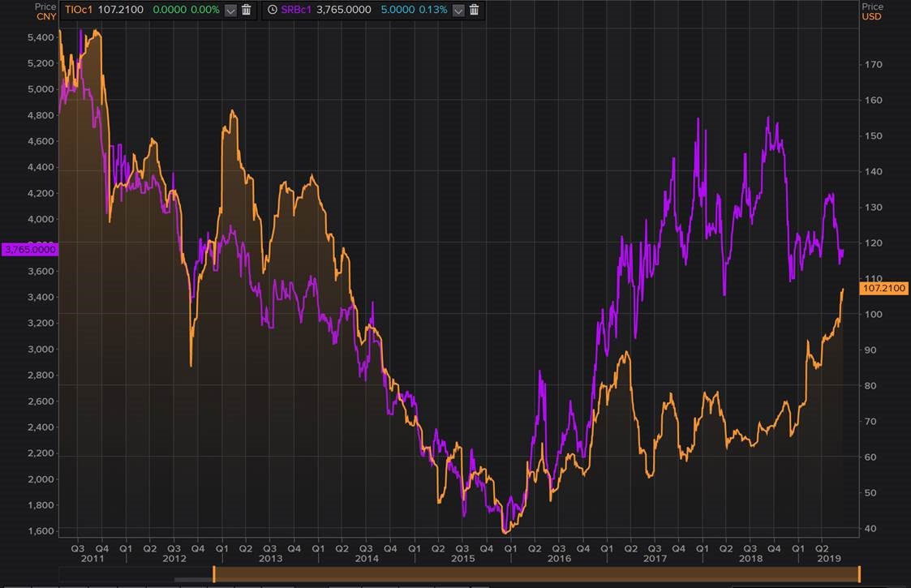Select the orange TIOc1 ticker label

[x=79, y=10]
